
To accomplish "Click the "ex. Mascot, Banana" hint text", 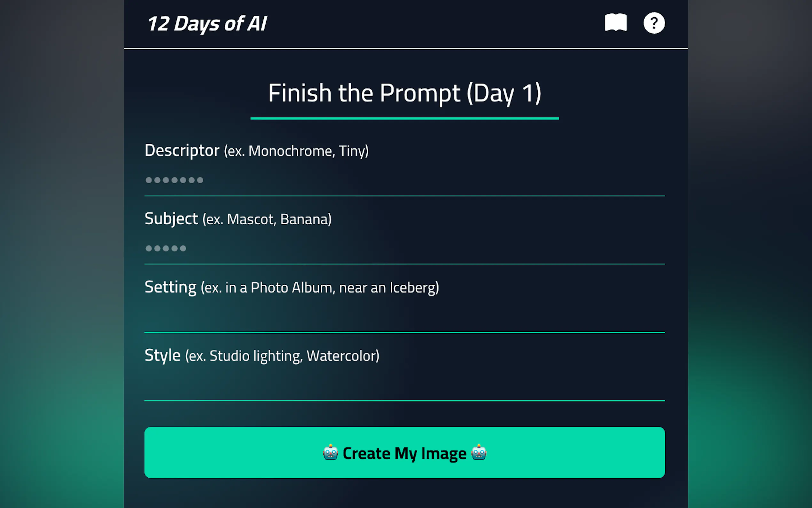I will coord(267,219).
